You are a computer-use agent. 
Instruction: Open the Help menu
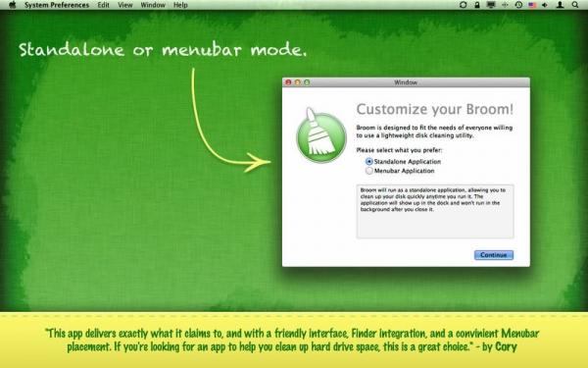(180, 5)
